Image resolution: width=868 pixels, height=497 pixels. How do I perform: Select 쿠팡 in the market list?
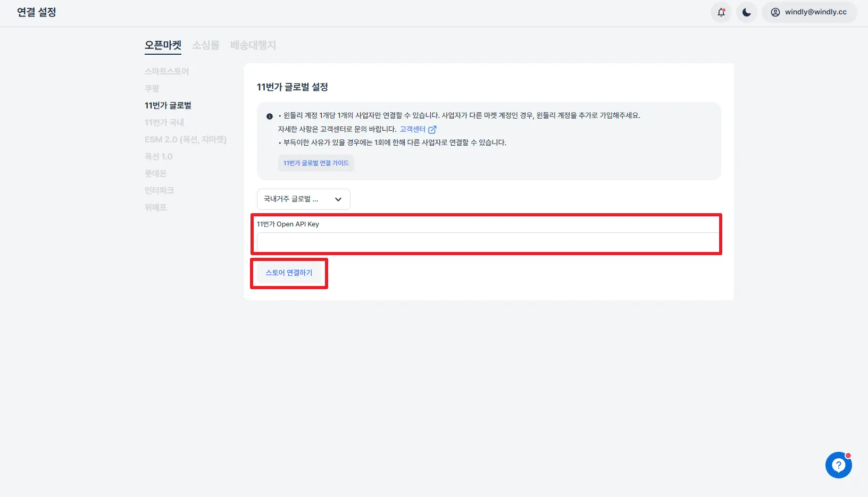[152, 88]
